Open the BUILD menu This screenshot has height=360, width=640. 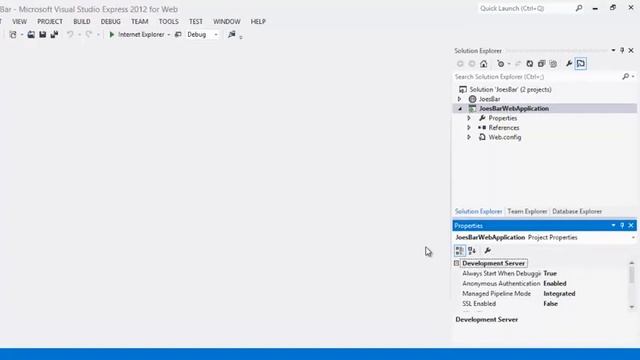(x=82, y=22)
